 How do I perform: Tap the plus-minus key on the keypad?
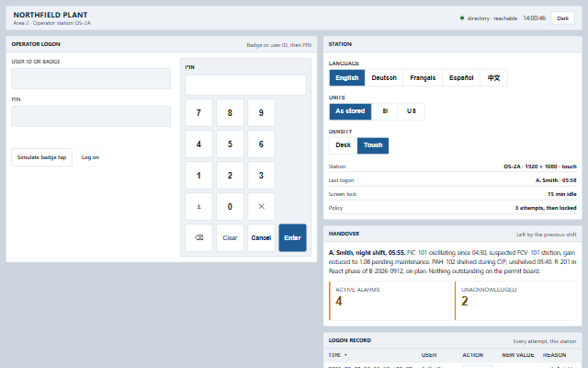[198, 206]
